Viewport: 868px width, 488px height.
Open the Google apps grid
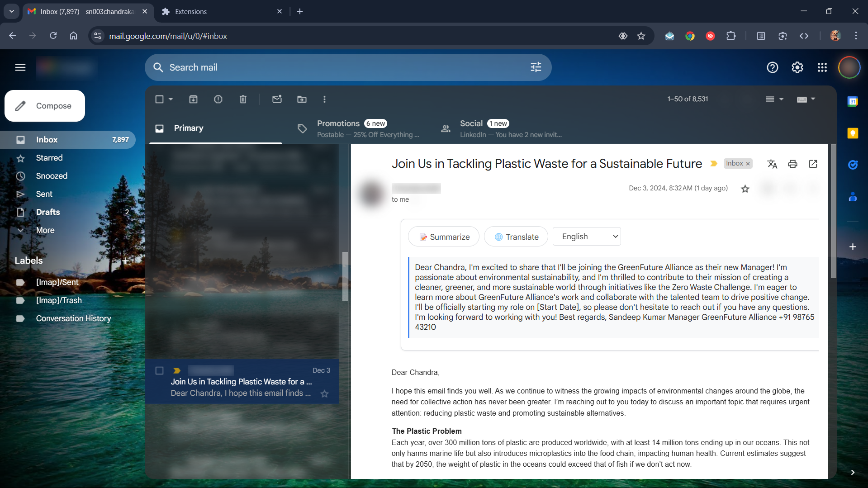(822, 67)
